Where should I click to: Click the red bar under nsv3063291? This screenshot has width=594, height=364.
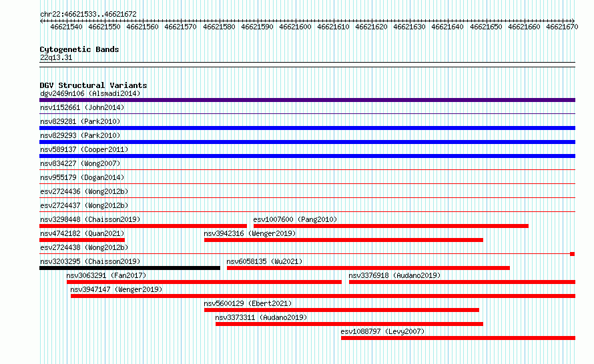[x=204, y=282]
